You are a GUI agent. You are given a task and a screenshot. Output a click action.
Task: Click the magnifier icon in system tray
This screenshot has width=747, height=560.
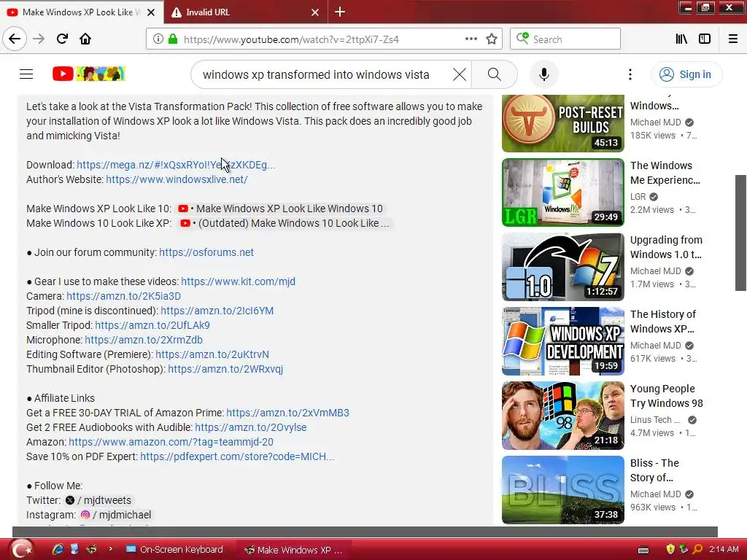point(697,550)
